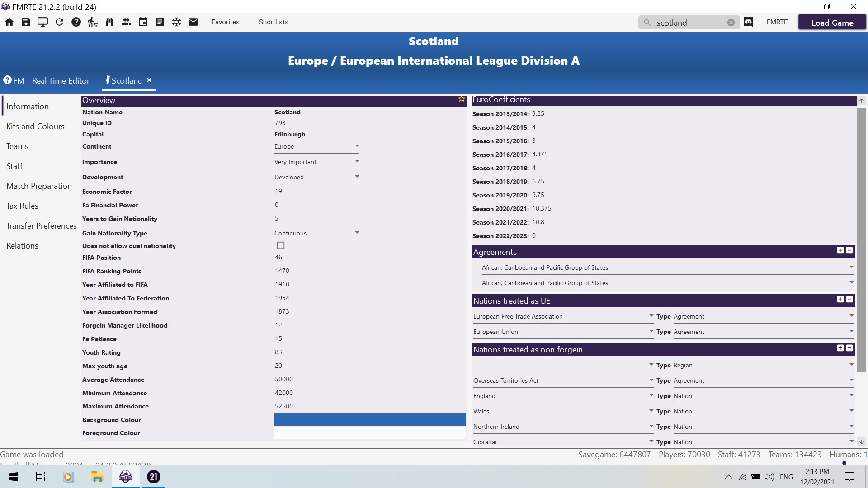The width and height of the screenshot is (868, 488).
Task: Click the Season 2021/2022 value 10.8
Action: tap(538, 222)
